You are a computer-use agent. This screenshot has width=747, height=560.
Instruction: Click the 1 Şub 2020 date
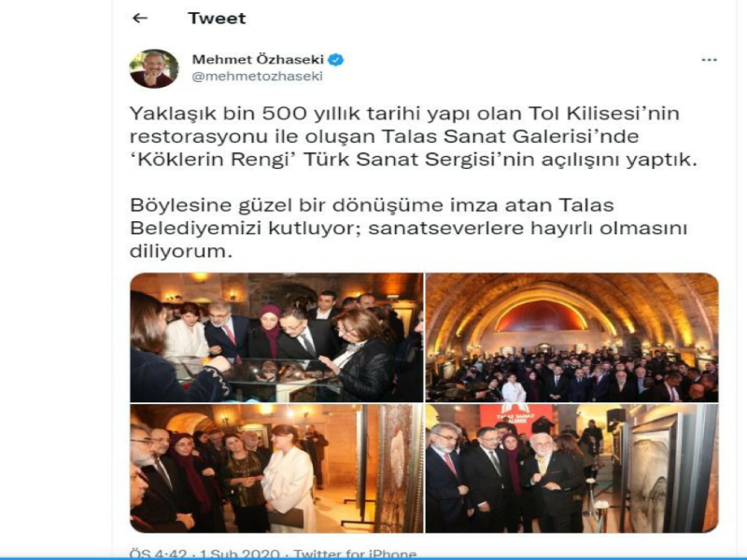pyautogui.click(x=240, y=554)
